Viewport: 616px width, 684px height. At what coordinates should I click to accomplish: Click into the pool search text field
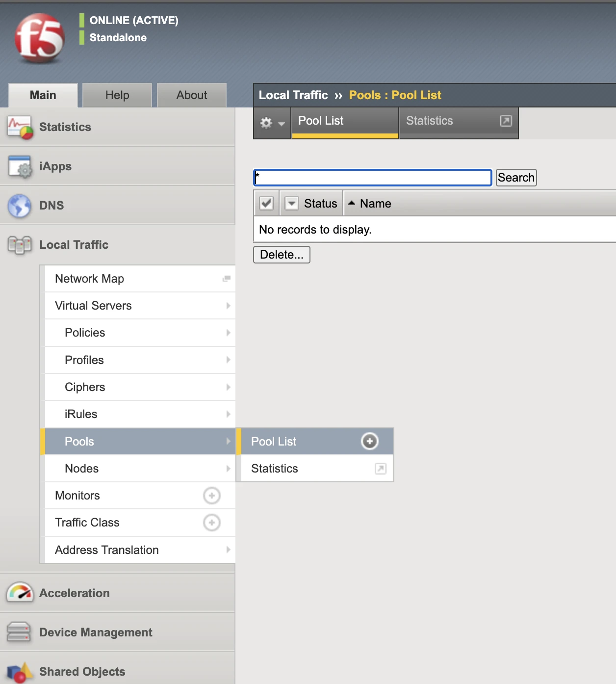pos(373,178)
